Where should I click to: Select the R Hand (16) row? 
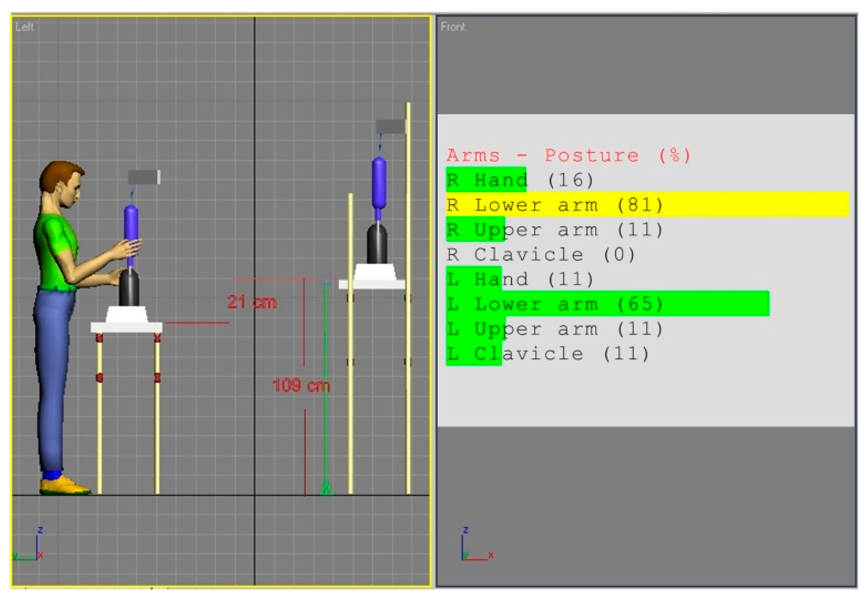pyautogui.click(x=520, y=180)
